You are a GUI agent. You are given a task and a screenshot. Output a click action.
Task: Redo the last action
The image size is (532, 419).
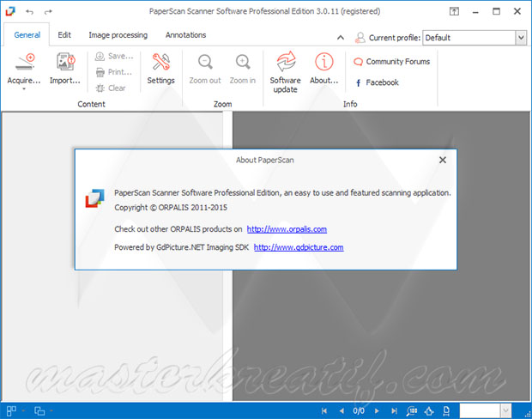pyautogui.click(x=48, y=12)
